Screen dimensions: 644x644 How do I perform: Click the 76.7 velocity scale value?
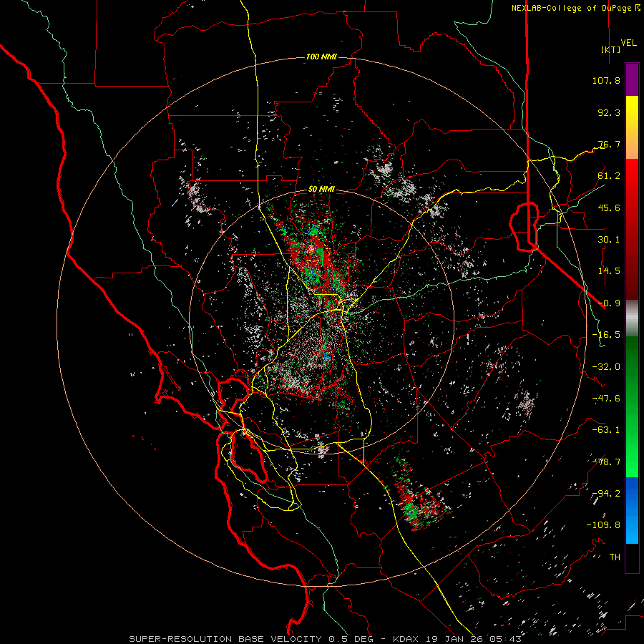pos(609,144)
